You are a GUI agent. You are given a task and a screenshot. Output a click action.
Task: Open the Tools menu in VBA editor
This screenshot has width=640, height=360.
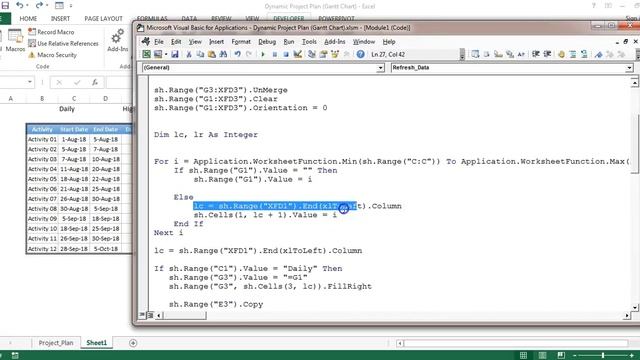coord(309,42)
